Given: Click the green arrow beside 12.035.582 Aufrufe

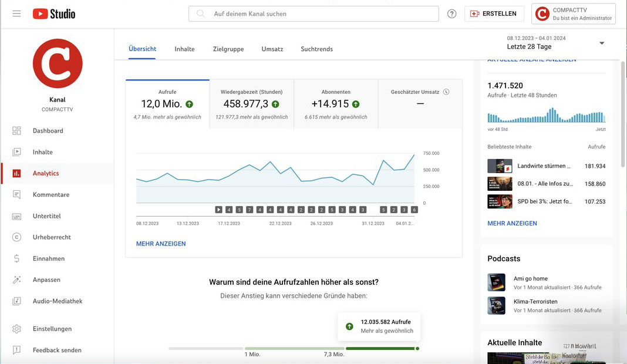Looking at the screenshot, I should tap(349, 326).
